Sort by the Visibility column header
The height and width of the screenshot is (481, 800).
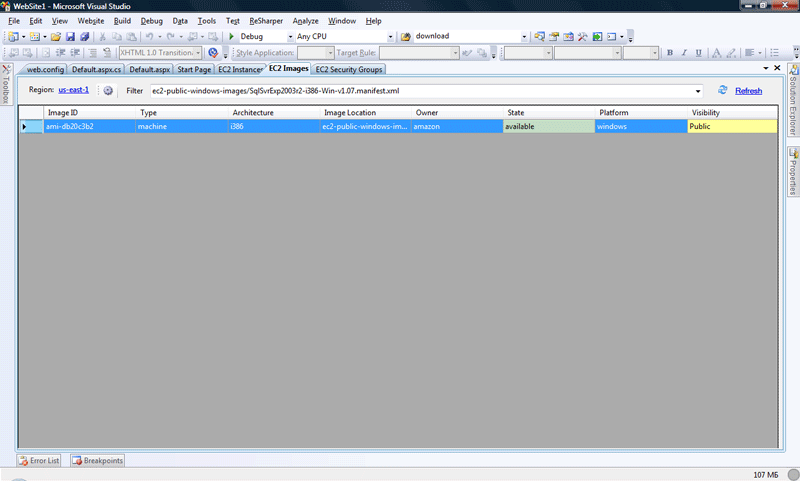point(732,113)
